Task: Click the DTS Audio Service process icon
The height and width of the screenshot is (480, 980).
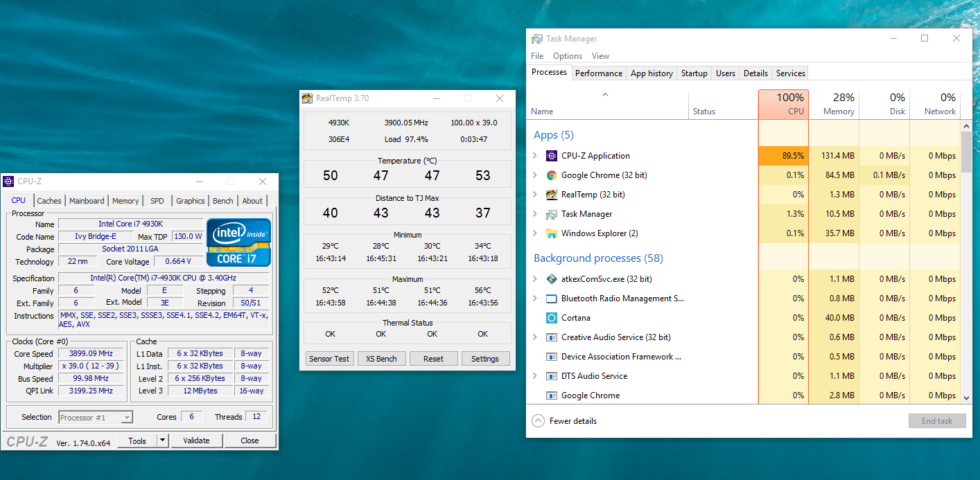Action: coord(552,376)
